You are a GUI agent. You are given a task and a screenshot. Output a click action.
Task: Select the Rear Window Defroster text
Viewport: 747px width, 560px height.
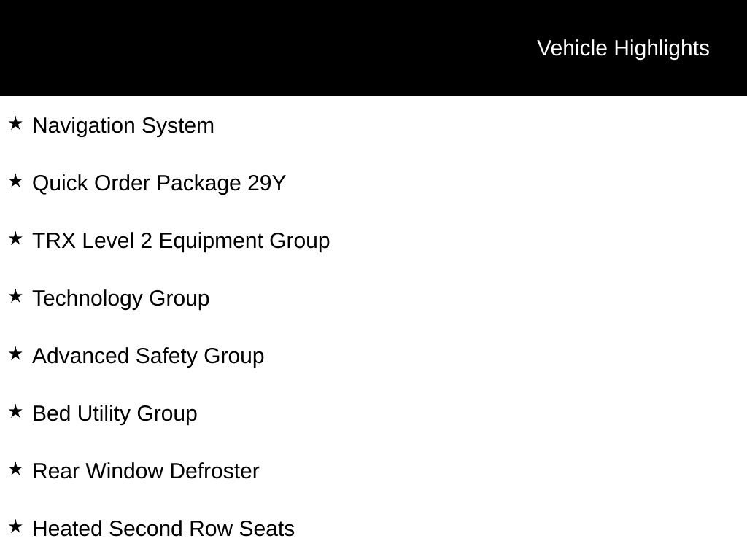pyautogui.click(x=146, y=471)
